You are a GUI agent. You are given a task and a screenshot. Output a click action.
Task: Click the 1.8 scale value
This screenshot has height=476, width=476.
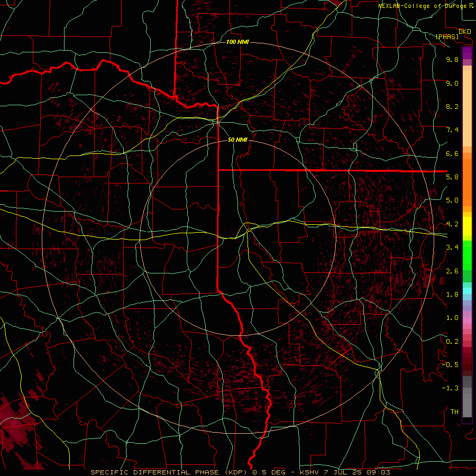tap(452, 295)
